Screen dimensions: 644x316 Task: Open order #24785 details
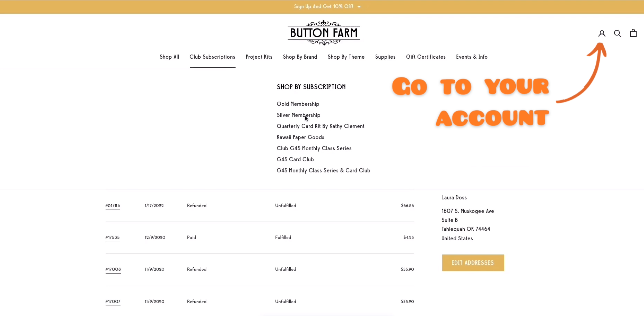112,205
